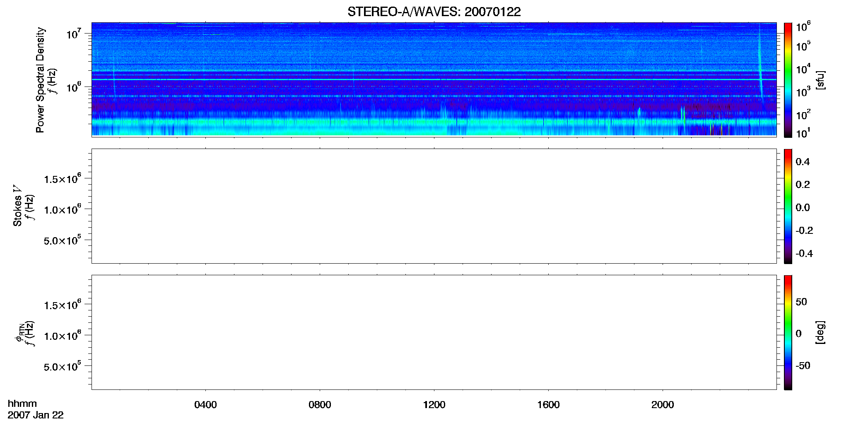Click the "1600" time tick label

pyautogui.click(x=548, y=405)
